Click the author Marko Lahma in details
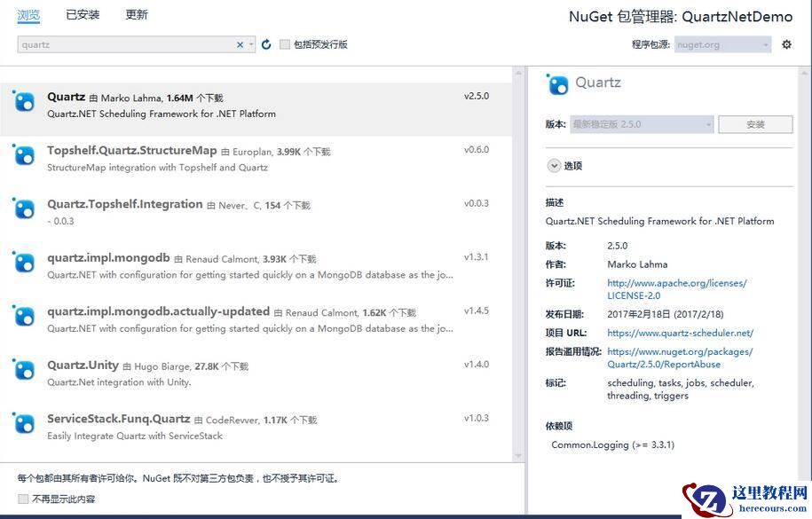Viewport: 812px width, 519px height. (x=637, y=264)
